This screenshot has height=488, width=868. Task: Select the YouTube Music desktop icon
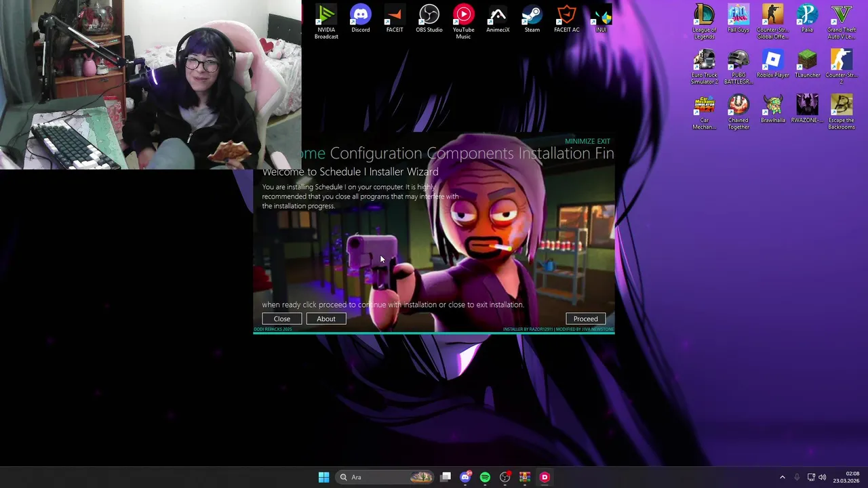click(463, 22)
